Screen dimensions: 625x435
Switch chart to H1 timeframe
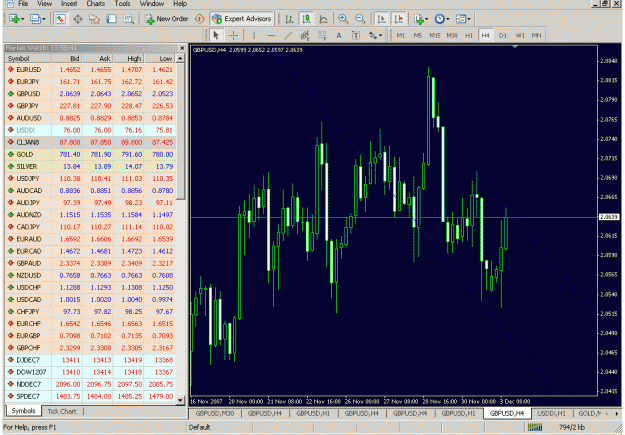(x=468, y=35)
